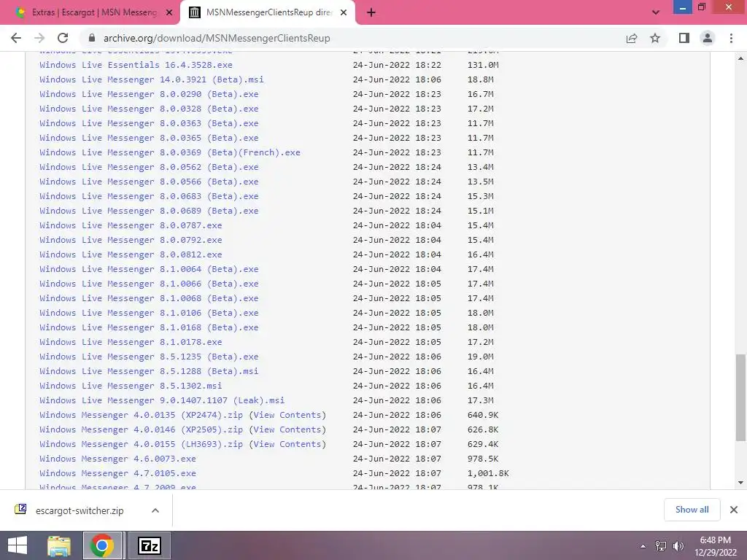Download Windows Live Messenger 8.5.1302.msi
This screenshot has height=560, width=747.
pos(131,386)
